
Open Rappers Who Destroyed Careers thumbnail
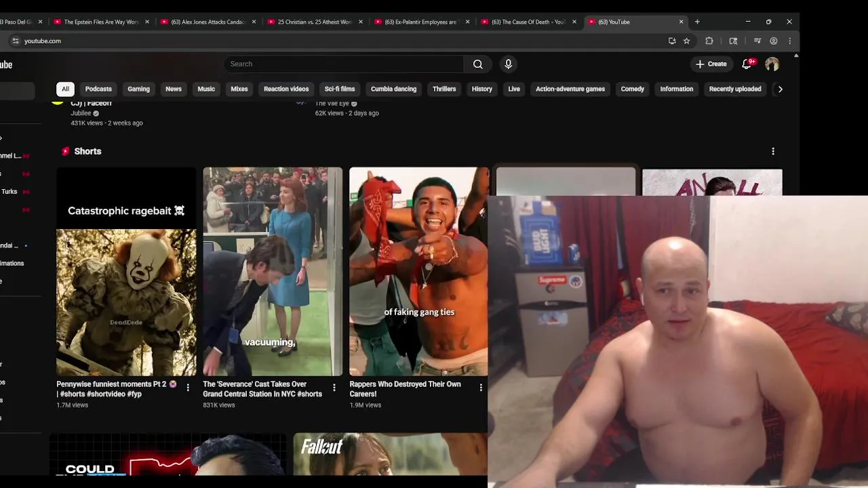click(x=419, y=272)
